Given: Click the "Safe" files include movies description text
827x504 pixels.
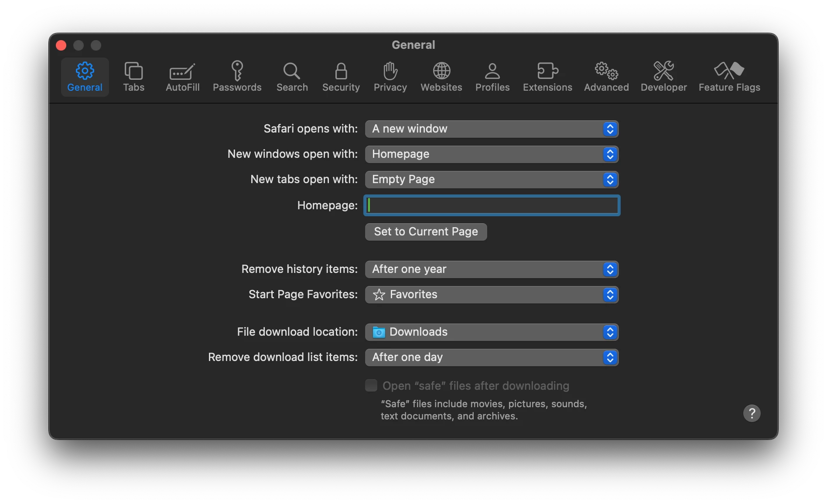Looking at the screenshot, I should [484, 410].
